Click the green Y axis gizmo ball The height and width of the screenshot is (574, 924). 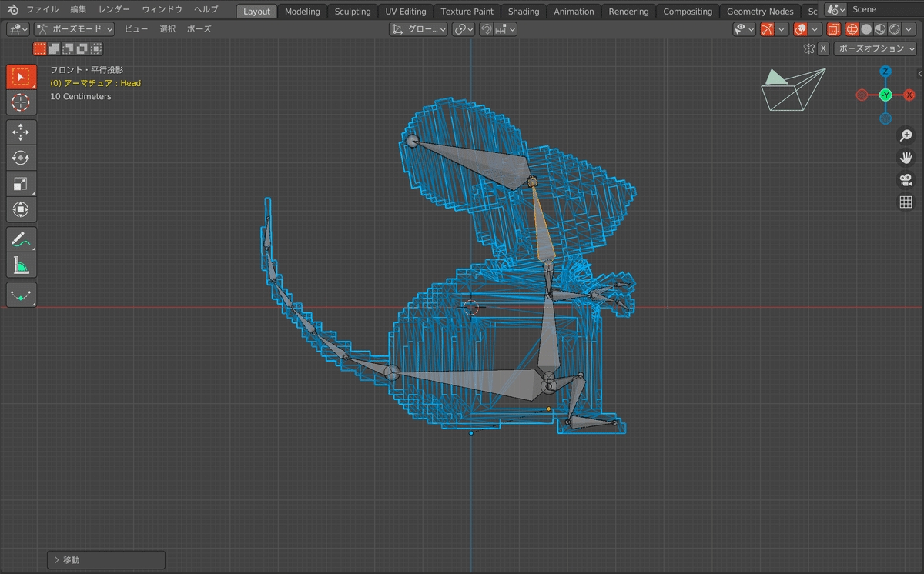coord(885,95)
